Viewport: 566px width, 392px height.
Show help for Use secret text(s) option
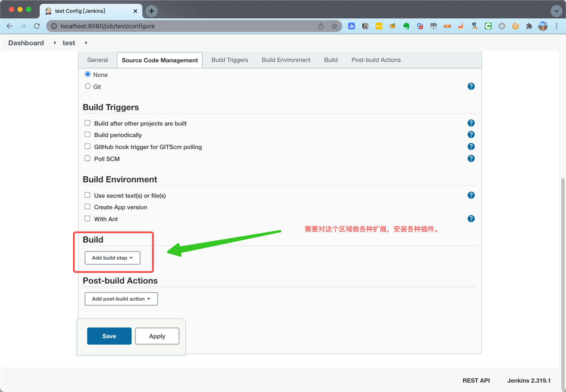[x=471, y=195]
